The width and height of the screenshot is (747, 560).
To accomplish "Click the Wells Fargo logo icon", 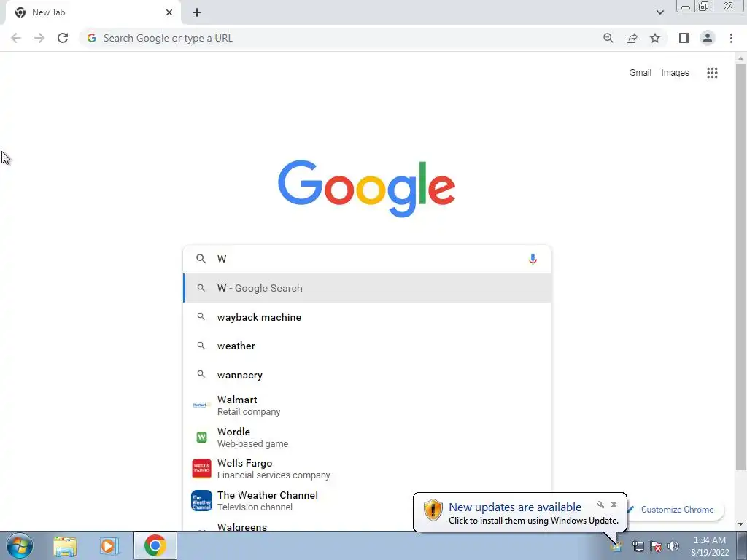I will click(x=201, y=469).
